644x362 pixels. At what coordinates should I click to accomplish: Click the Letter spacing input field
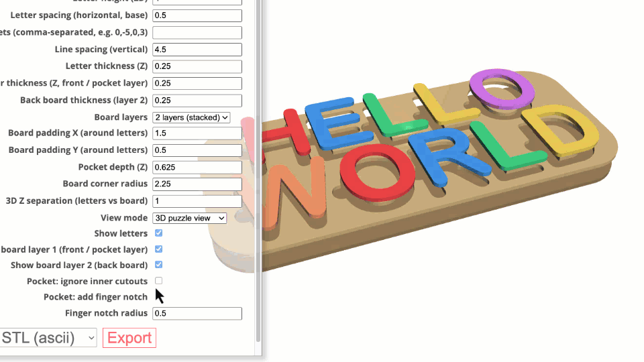pyautogui.click(x=197, y=15)
